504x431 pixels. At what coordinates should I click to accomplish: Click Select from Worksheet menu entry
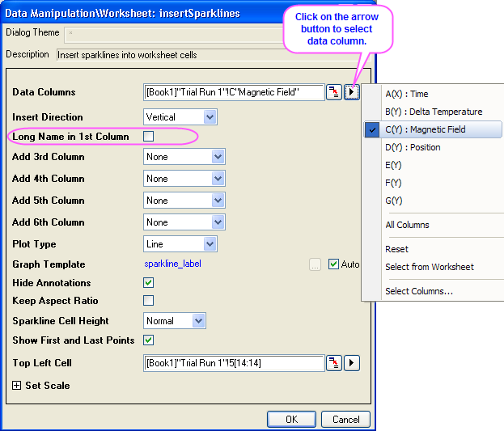click(430, 267)
